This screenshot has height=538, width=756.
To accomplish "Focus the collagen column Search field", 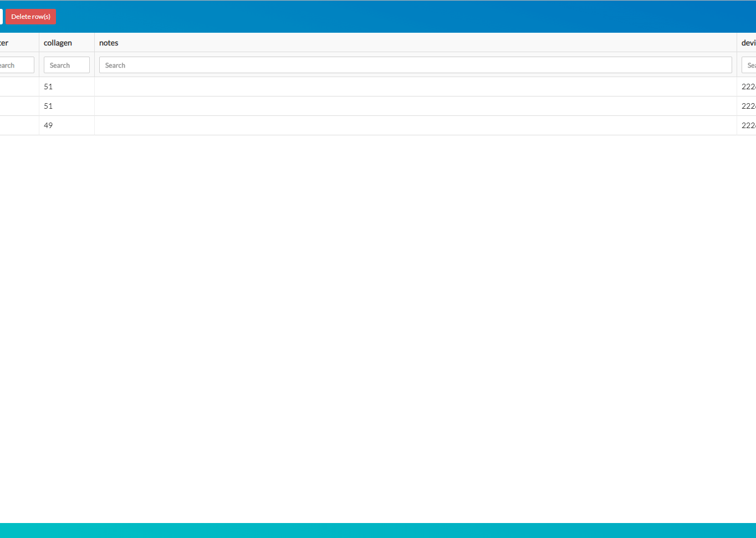I will [x=67, y=65].
